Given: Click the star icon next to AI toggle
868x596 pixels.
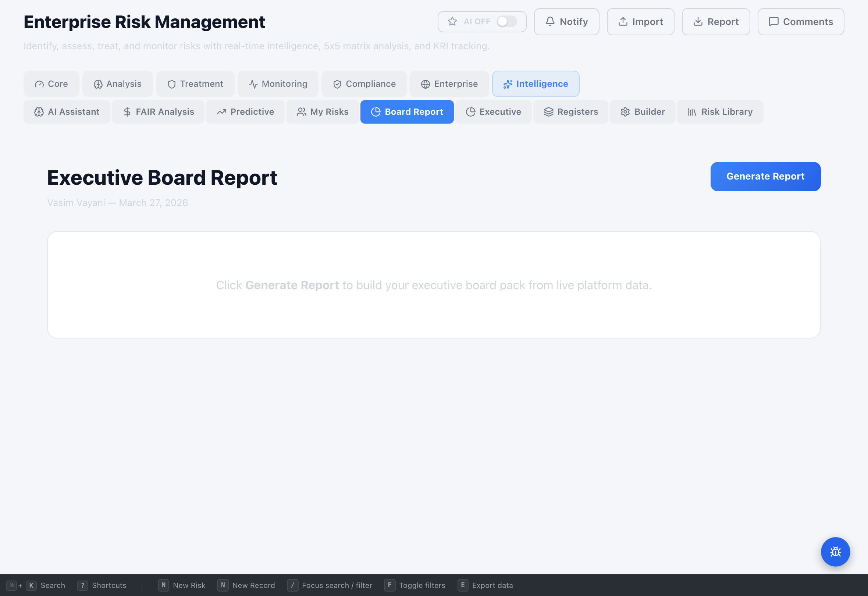Looking at the screenshot, I should pos(452,21).
